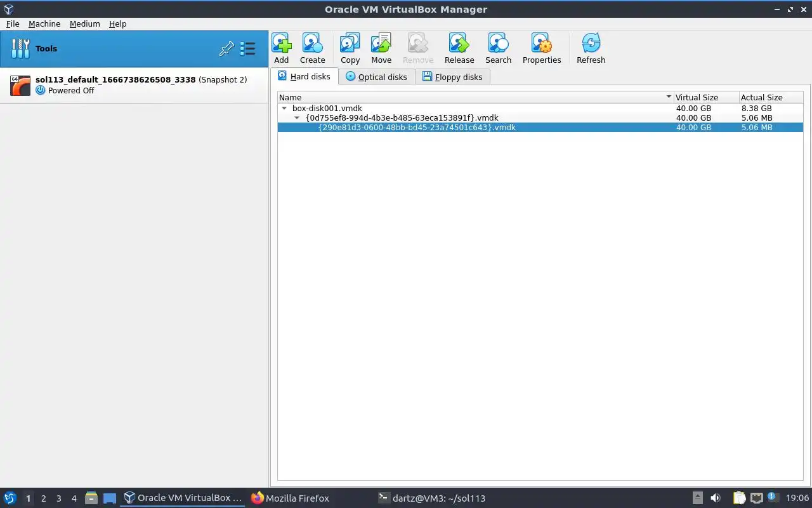Switch to workspace 4

[x=74, y=498]
